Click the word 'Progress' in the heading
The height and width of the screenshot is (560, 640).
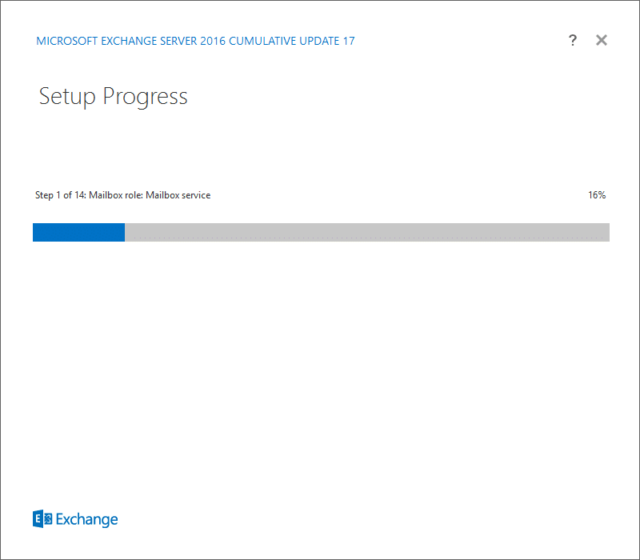point(145,98)
